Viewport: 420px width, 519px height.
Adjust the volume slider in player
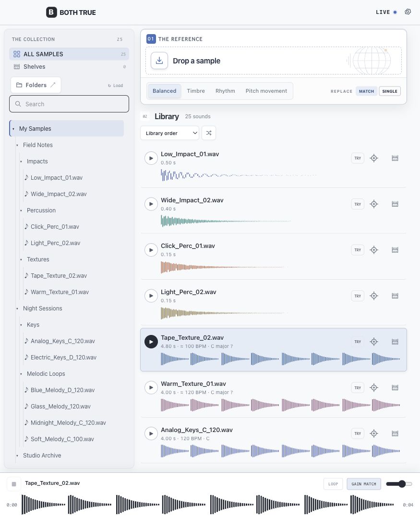tap(399, 484)
